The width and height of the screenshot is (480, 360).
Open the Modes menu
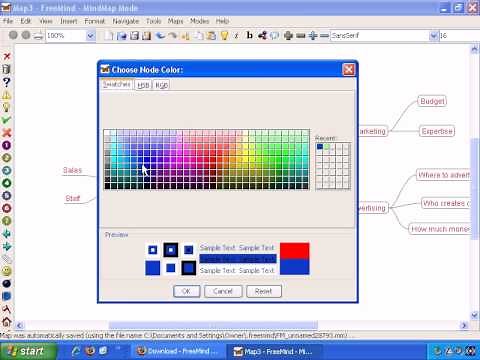pos(199,21)
